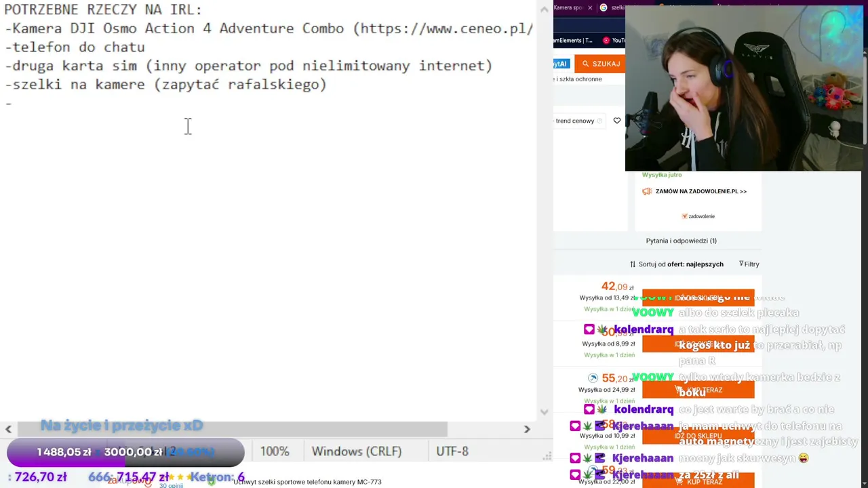Click the donation goal progress bar
The height and width of the screenshot is (488, 868).
(125, 452)
